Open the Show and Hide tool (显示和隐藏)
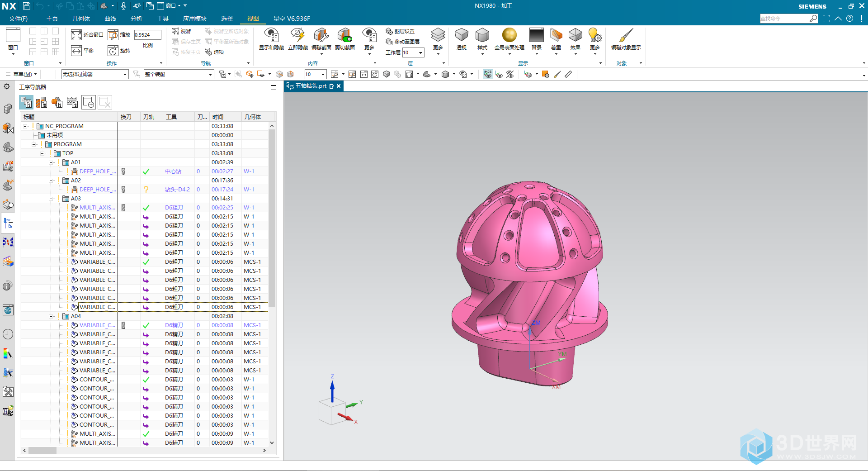This screenshot has width=868, height=471. (x=271, y=39)
